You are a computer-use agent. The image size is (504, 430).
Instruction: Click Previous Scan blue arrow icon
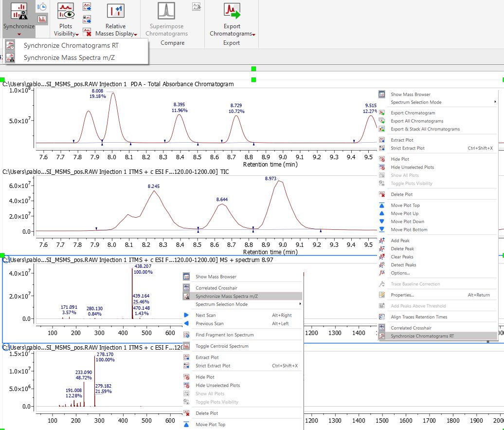186,323
